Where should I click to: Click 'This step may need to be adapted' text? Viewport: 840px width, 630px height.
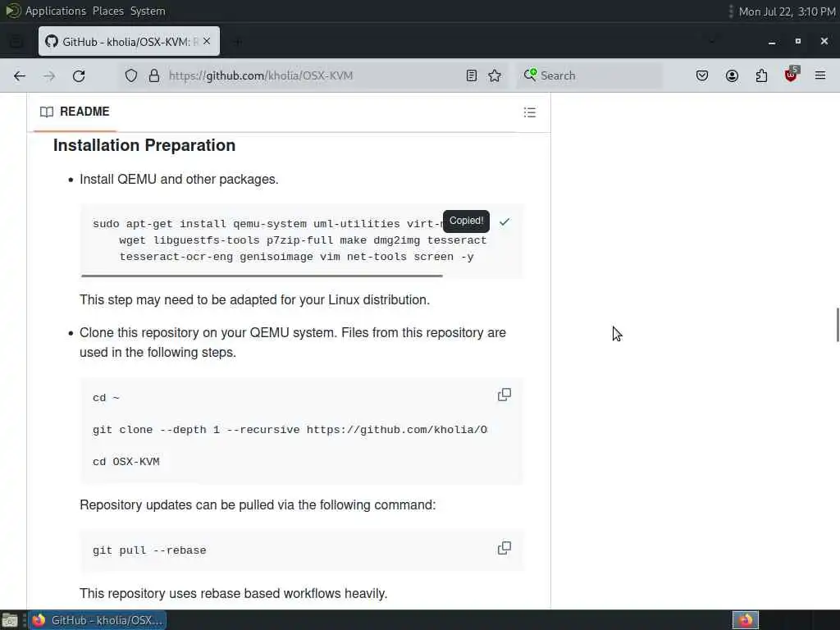pos(254,299)
